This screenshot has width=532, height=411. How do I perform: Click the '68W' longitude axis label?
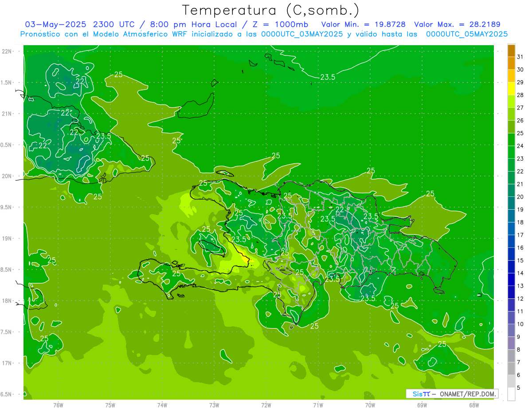[x=474, y=405]
